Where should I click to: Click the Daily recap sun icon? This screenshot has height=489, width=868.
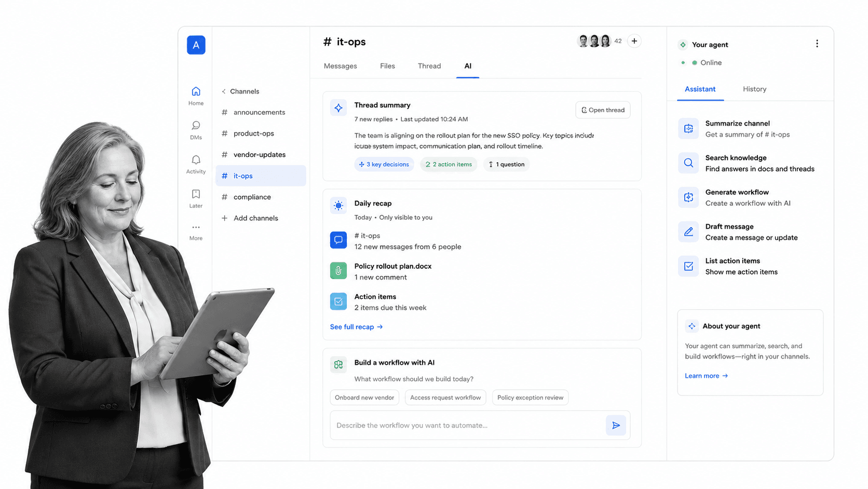coord(338,206)
